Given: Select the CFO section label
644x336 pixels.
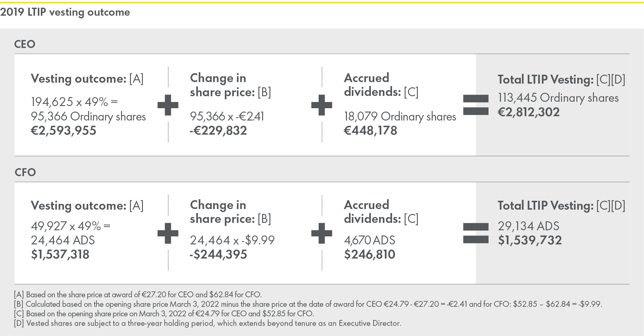Looking at the screenshot, I should point(25,172).
